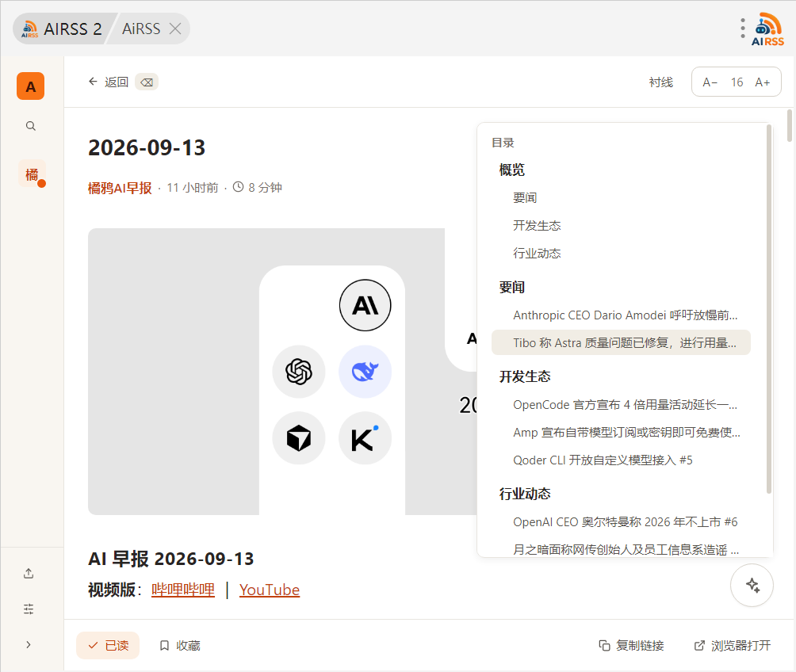Click the AI sparkle floating button
This screenshot has height=672, width=796.
point(752,585)
